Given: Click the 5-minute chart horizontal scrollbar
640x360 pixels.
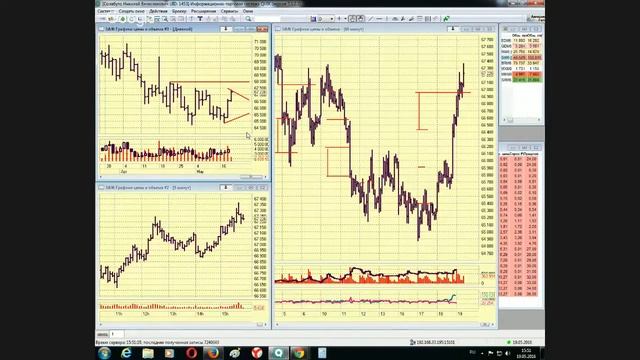Looking at the screenshot, I should [182, 324].
